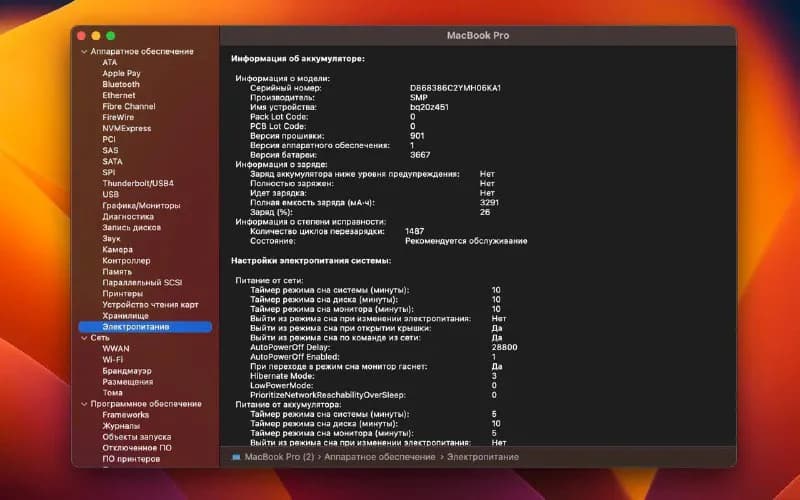Select Принтеры in the sidebar
Screen dimensions: 800x500
pos(122,293)
